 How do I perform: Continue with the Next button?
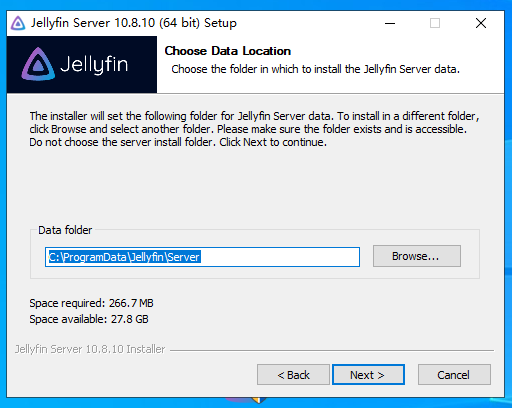[x=368, y=375]
